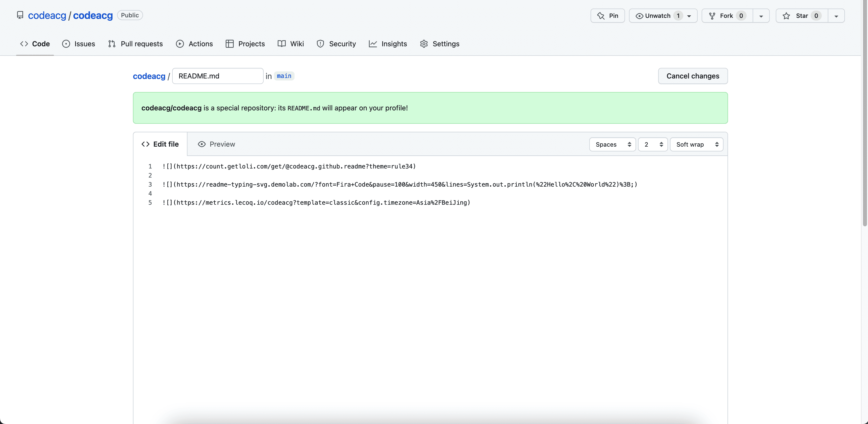The image size is (868, 424).
Task: Click the main branch label
Action: 284,76
